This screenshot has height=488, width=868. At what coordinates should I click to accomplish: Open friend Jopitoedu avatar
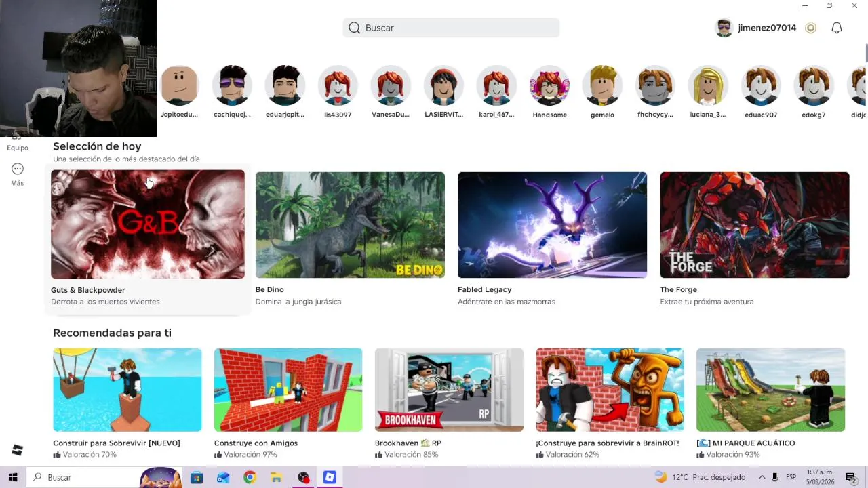(x=179, y=85)
